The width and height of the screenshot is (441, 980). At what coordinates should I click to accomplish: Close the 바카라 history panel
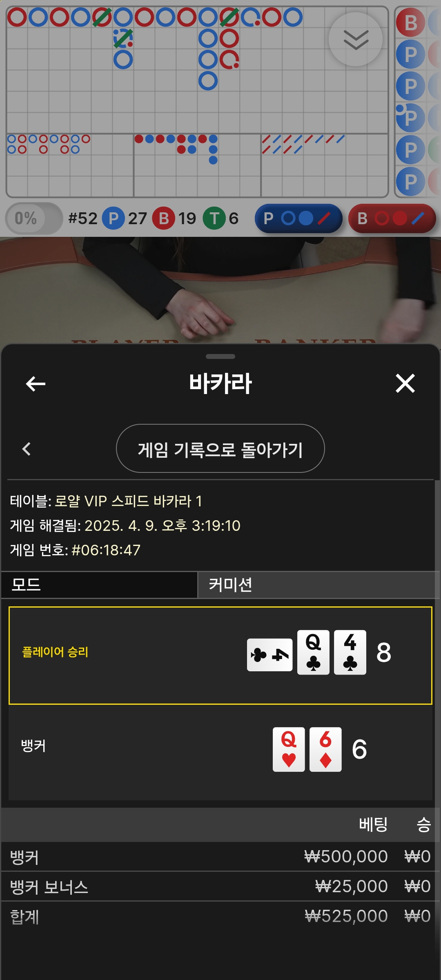405,383
